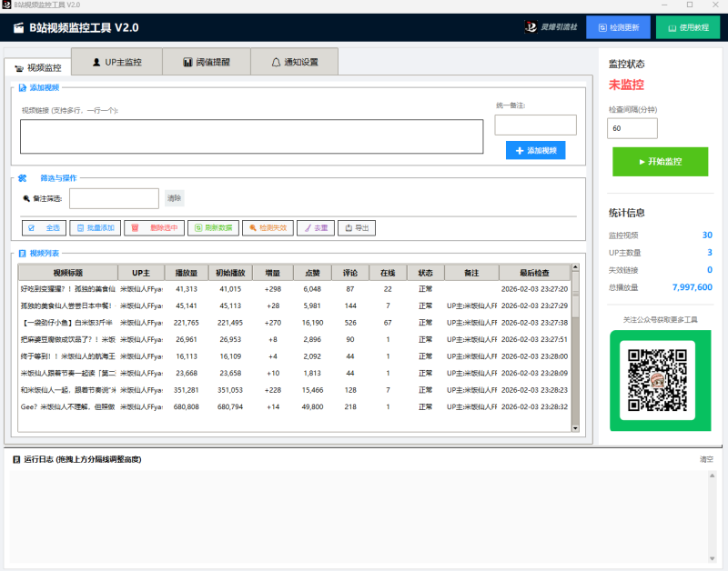Click the blue 添加视频 add button

[535, 150]
